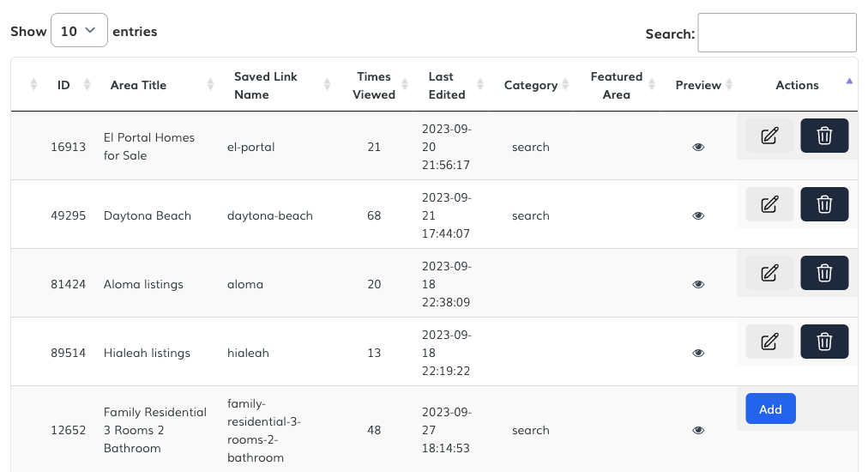Sort table by ID column
The image size is (868, 472).
[x=63, y=85]
